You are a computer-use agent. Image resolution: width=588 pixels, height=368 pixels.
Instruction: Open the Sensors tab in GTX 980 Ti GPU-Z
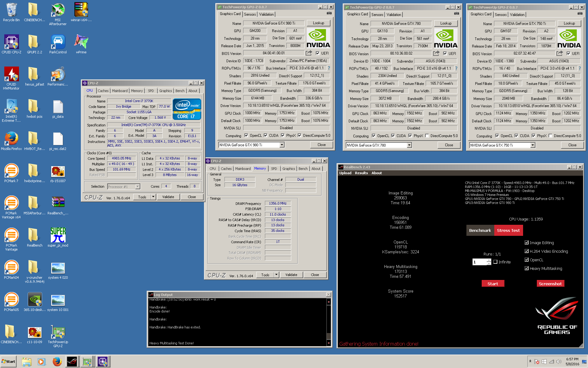click(x=250, y=14)
